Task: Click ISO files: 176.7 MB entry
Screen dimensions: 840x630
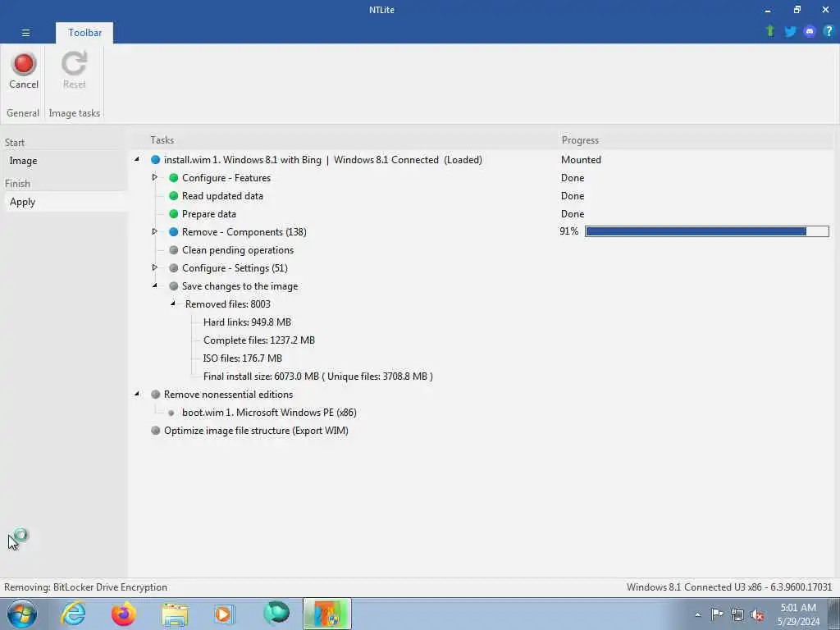Action: point(242,358)
